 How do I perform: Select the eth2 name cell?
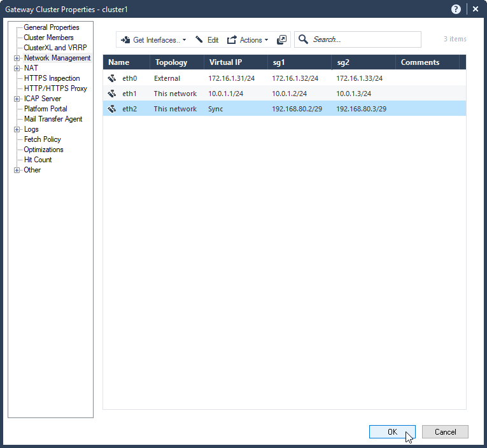(x=129, y=109)
